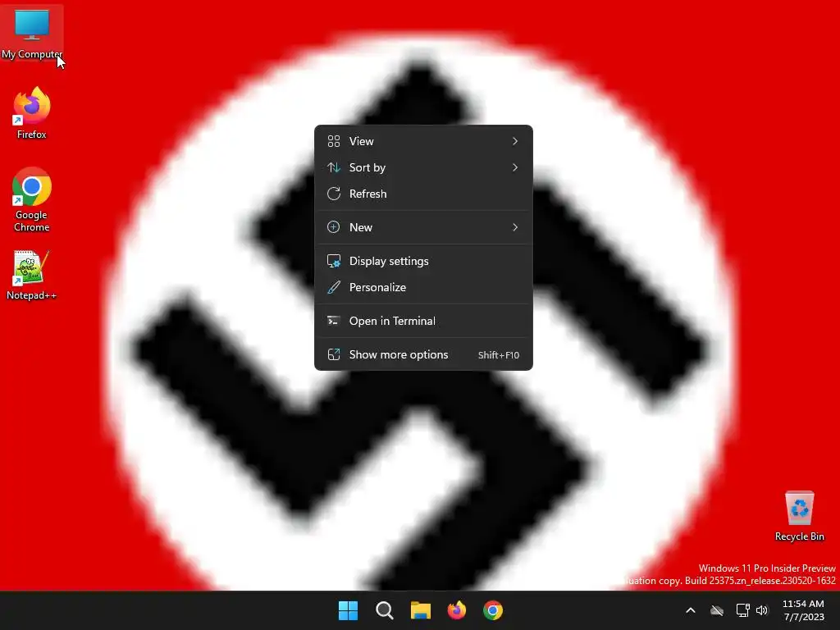The height and width of the screenshot is (630, 840).
Task: Select the Notepad++ desktop shortcut
Action: coord(31,275)
